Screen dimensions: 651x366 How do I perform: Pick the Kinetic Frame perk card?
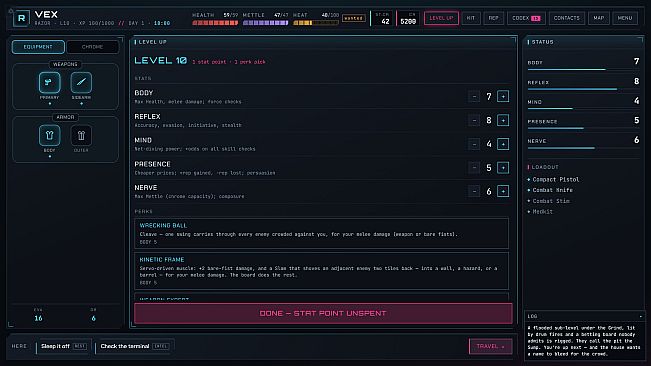click(x=321, y=271)
